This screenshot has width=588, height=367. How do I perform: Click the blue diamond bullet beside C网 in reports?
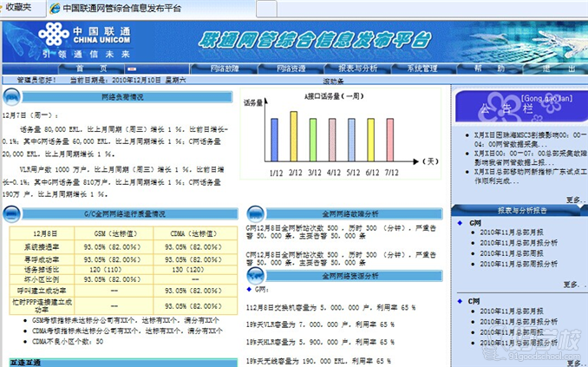pos(461,301)
